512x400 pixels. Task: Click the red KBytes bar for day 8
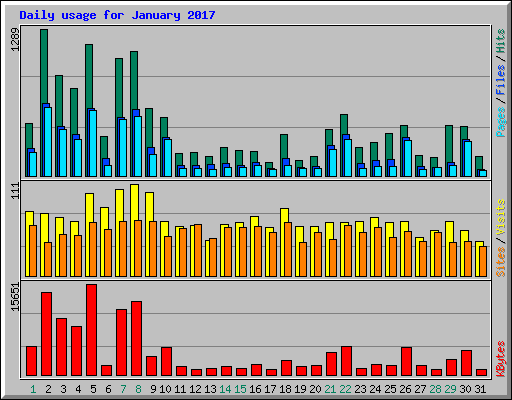(137, 338)
